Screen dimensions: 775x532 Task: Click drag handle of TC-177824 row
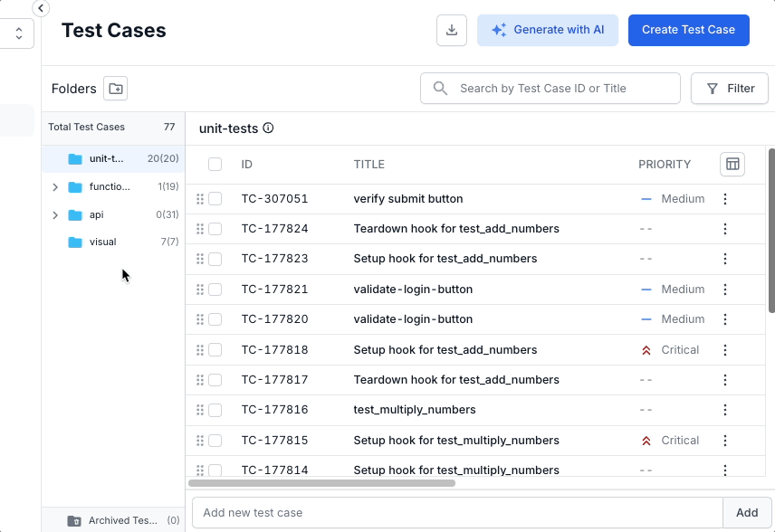click(x=200, y=229)
